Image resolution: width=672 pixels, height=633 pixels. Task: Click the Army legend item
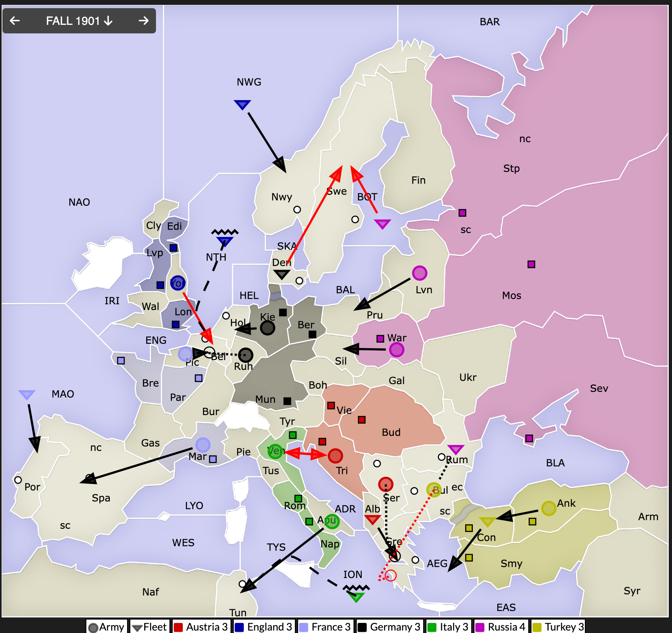[106, 626]
